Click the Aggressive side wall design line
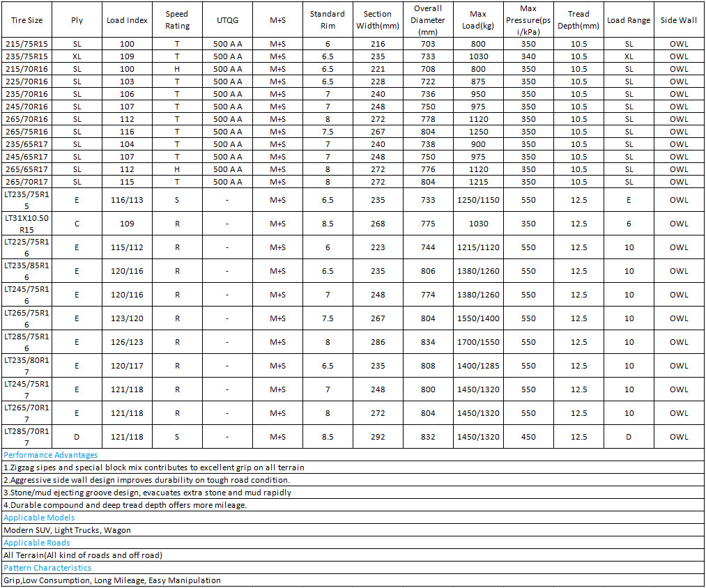The height and width of the screenshot is (588, 706). [x=147, y=480]
